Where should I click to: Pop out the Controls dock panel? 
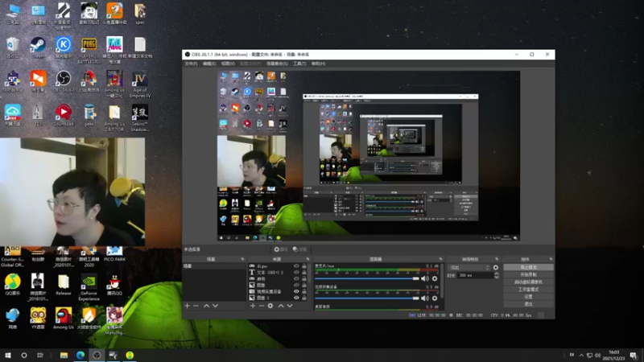(x=551, y=259)
